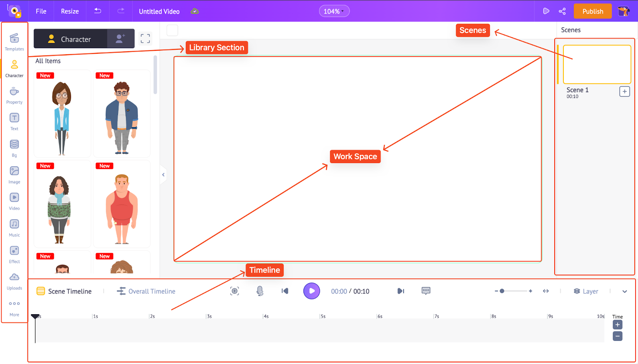Toggle the custom character creation tab
Viewport: 638px width, 364px height.
120,39
